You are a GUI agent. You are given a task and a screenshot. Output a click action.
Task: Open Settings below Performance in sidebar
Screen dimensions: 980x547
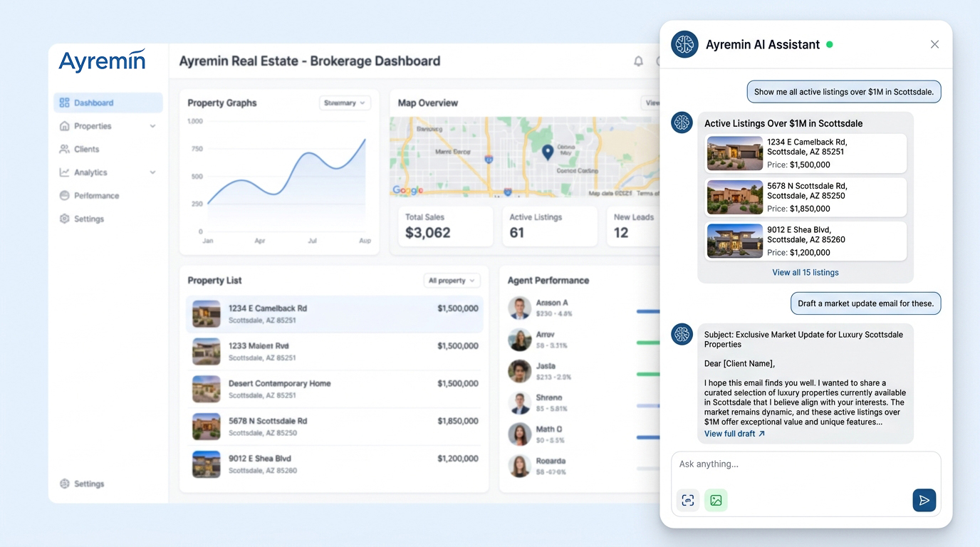(108, 219)
